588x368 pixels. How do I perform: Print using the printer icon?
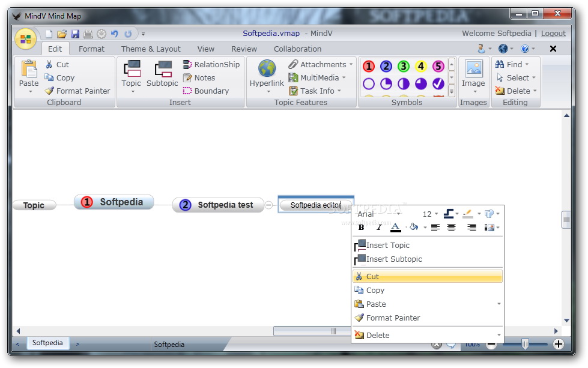click(88, 34)
